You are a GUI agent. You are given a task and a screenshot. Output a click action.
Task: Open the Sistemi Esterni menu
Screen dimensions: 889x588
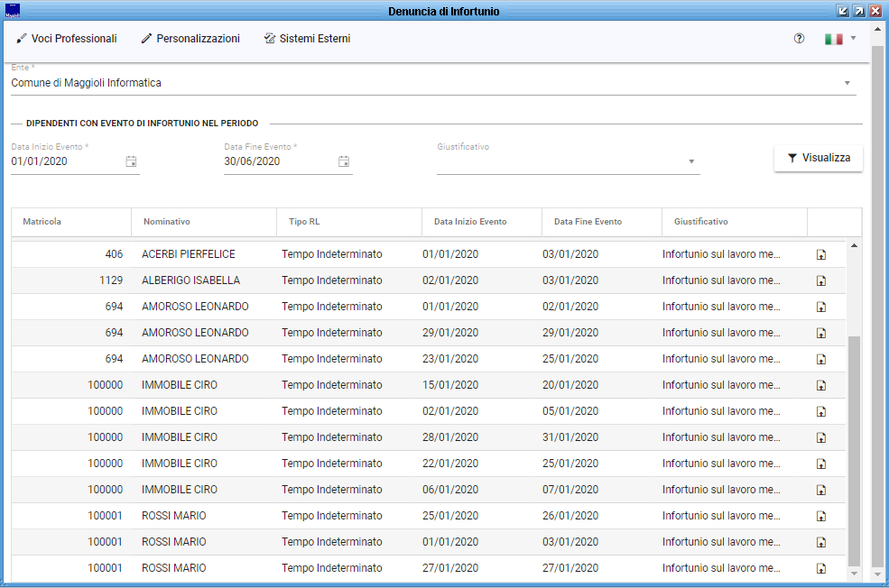coord(307,39)
